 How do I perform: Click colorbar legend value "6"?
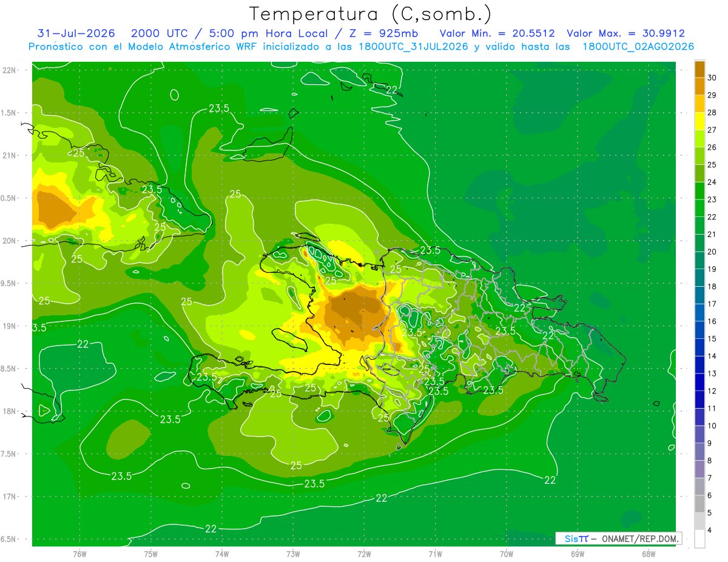pyautogui.click(x=710, y=496)
